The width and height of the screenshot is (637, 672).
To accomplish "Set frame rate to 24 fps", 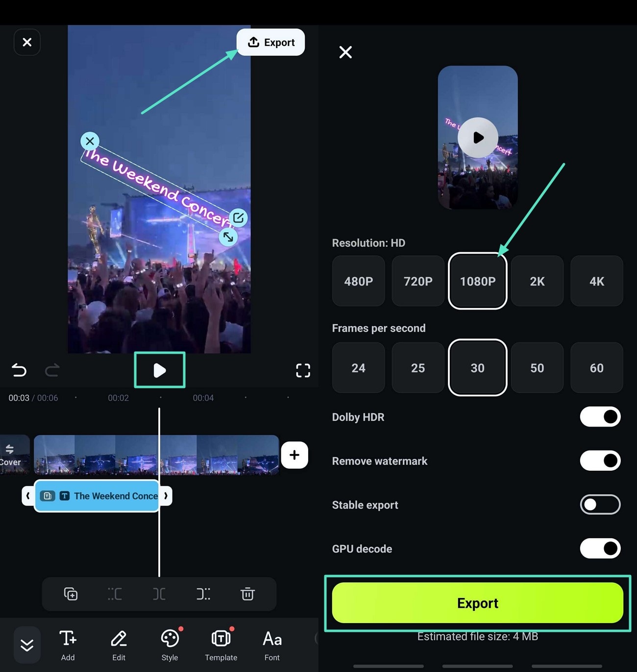I will click(359, 368).
